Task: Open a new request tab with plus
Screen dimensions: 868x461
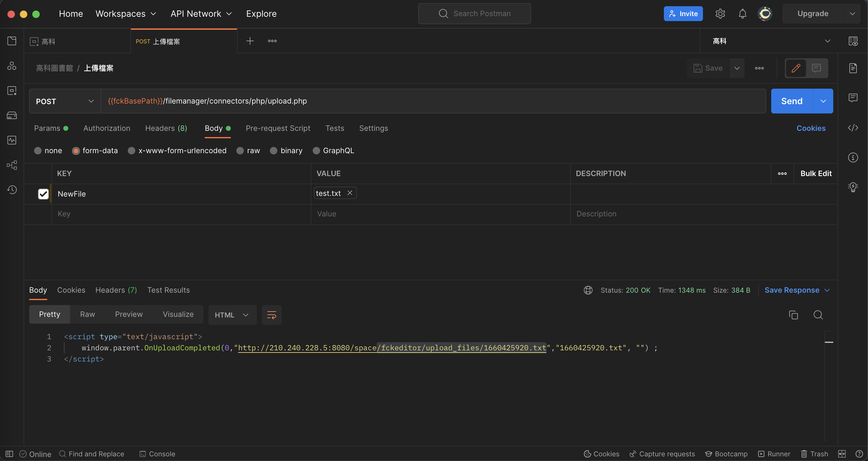Action: pyautogui.click(x=250, y=41)
